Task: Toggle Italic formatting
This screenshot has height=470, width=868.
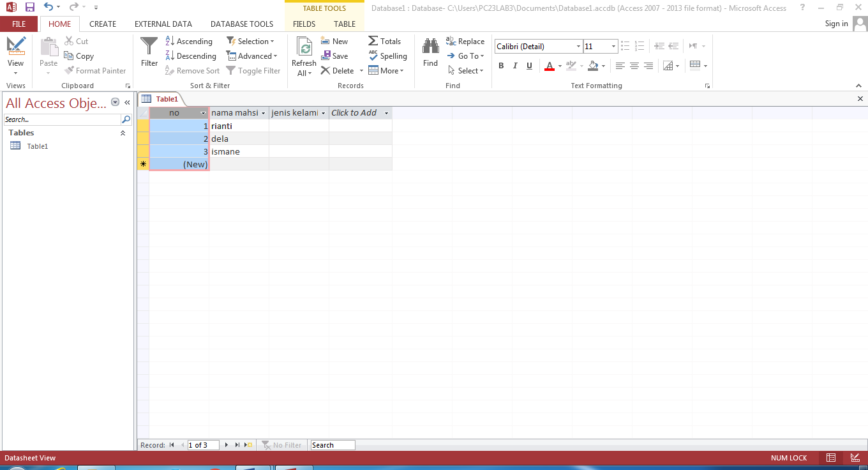Action: coord(515,66)
